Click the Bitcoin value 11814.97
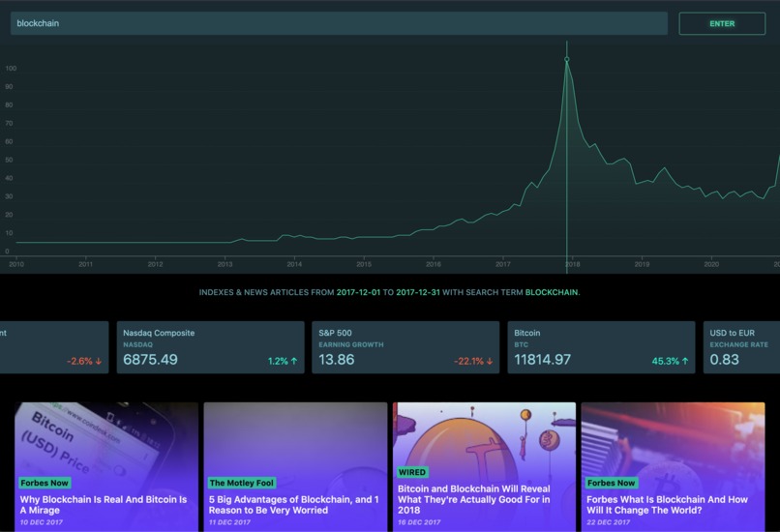Screen dimensions: 780x532 pos(542,360)
